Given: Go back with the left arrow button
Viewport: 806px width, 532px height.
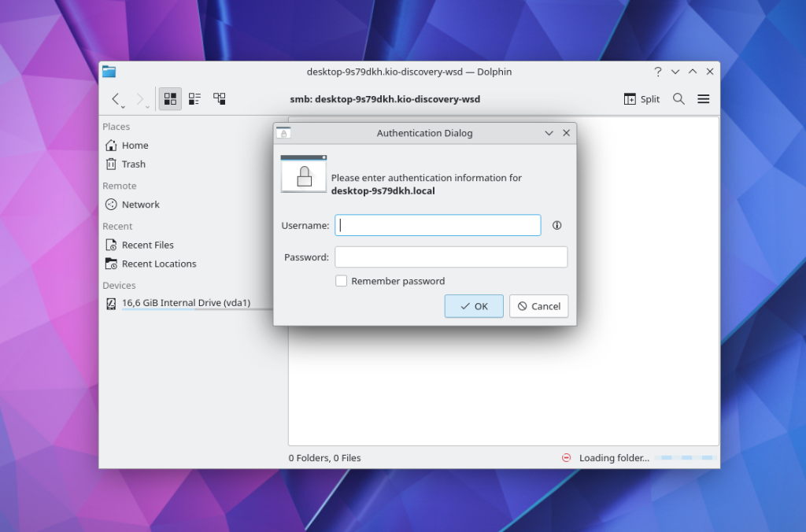Looking at the screenshot, I should pos(116,98).
